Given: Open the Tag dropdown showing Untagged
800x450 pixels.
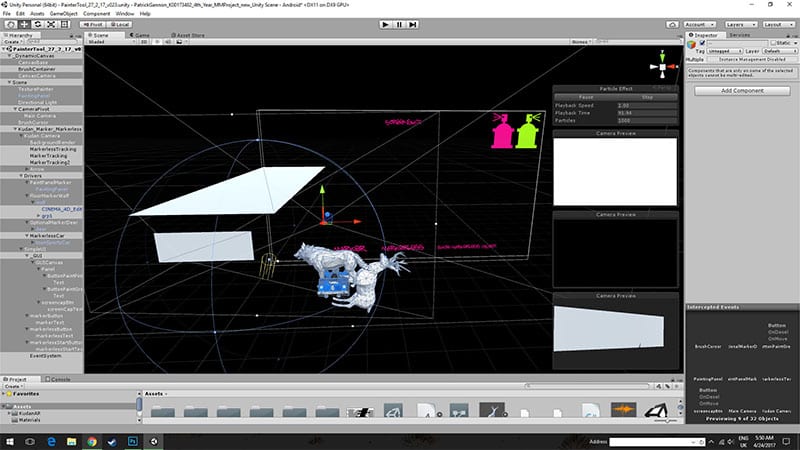Looking at the screenshot, I should tap(725, 52).
